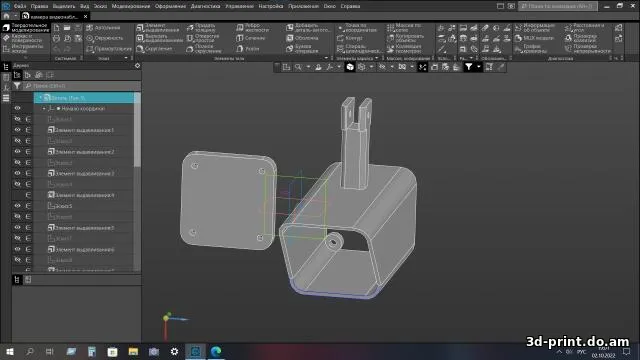Open the Справка menu

point(350,6)
